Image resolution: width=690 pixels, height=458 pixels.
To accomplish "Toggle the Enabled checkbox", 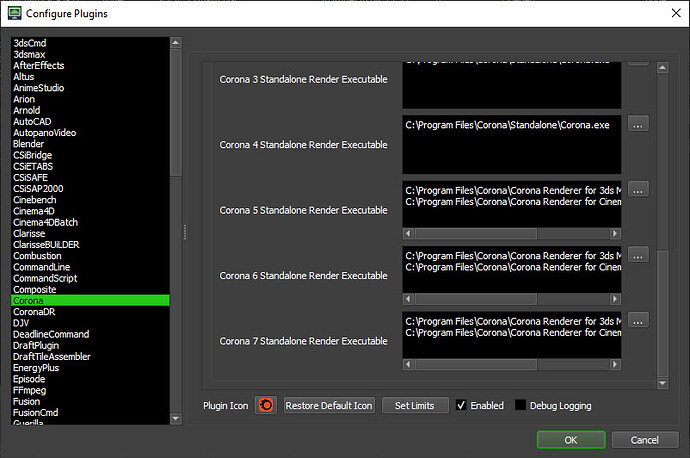I will pos(461,405).
